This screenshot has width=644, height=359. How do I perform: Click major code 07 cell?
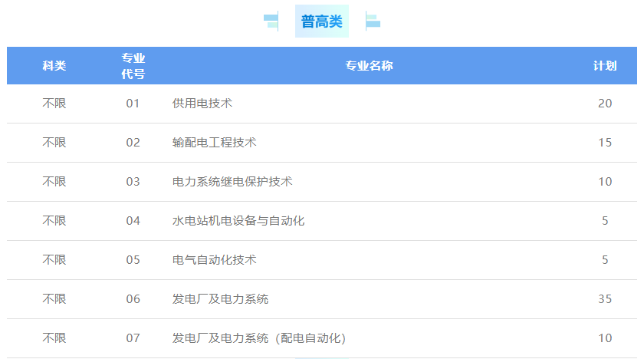tap(133, 338)
